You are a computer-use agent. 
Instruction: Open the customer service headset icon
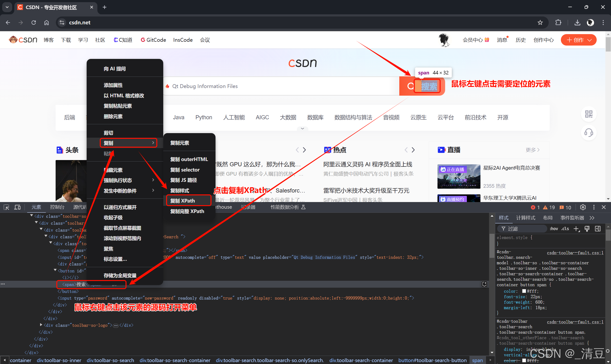point(589,133)
